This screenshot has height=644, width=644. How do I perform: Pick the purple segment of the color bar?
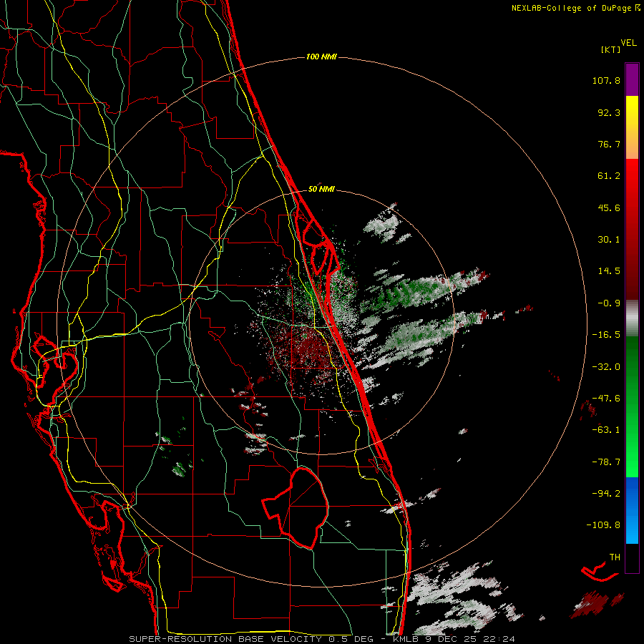(632, 79)
